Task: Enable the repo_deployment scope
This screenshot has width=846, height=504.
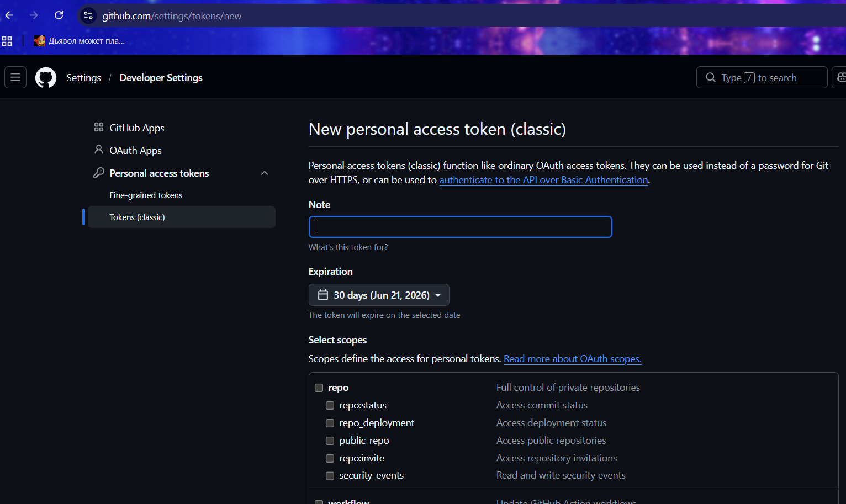Action: tap(330, 423)
